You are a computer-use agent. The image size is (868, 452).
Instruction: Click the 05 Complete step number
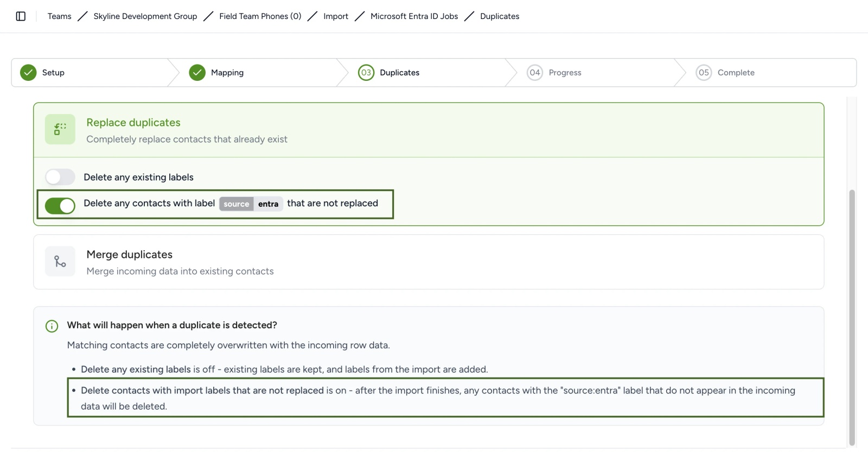click(704, 72)
